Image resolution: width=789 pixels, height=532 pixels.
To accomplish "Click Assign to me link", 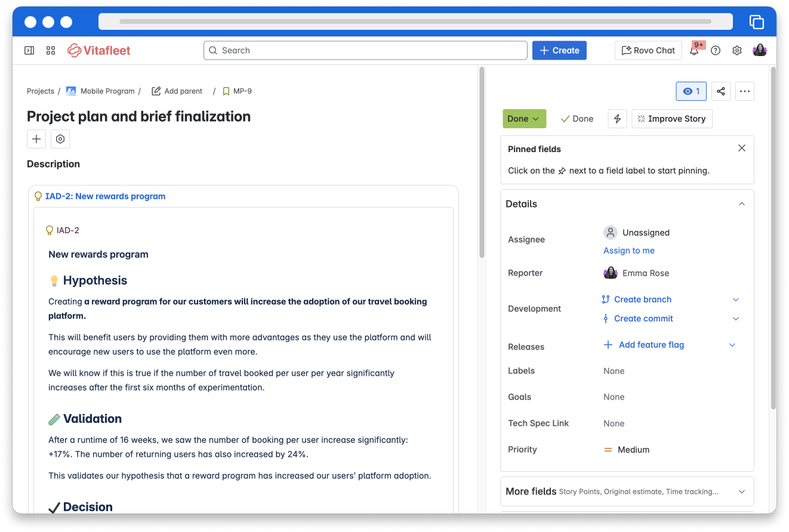I will (x=629, y=250).
